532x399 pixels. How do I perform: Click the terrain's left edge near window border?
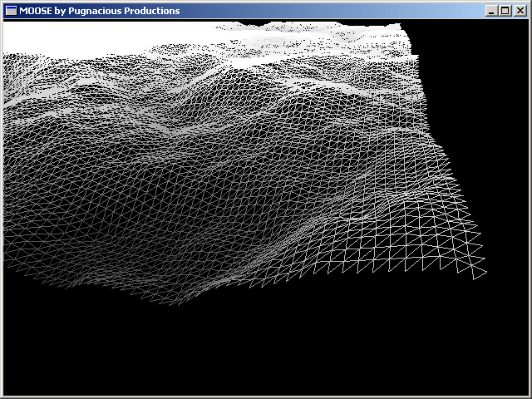[7, 166]
